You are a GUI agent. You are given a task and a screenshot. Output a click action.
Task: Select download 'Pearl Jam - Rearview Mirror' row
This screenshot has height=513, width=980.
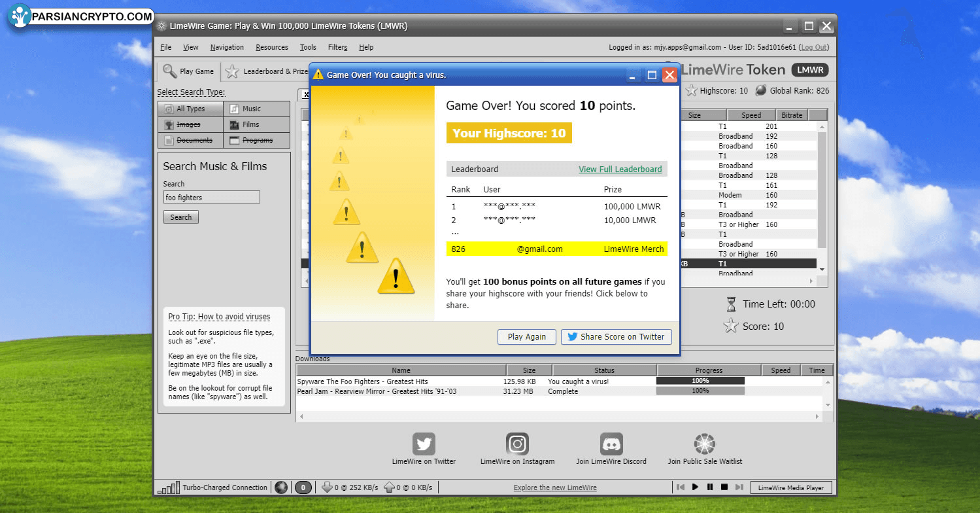pos(559,391)
